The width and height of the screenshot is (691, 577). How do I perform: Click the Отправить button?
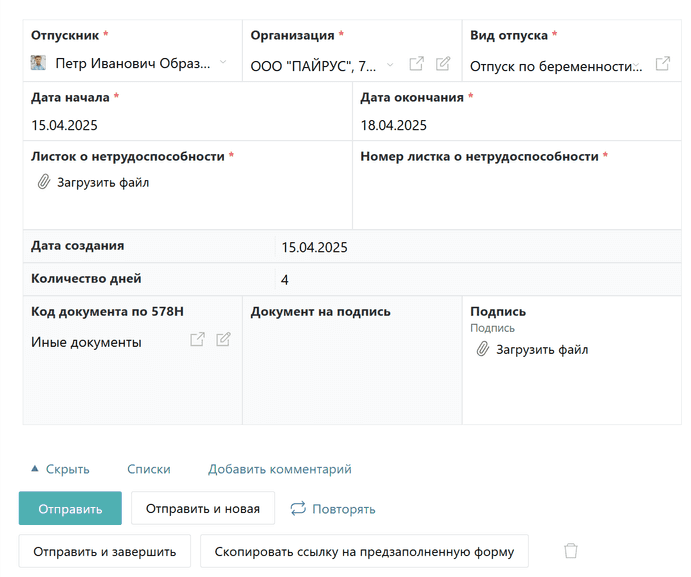point(70,508)
